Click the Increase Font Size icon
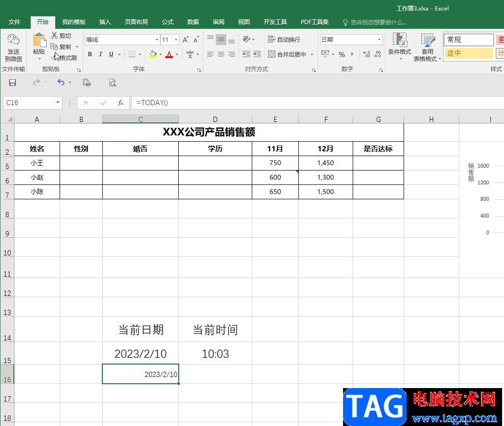This screenshot has height=426, width=504. (185, 39)
